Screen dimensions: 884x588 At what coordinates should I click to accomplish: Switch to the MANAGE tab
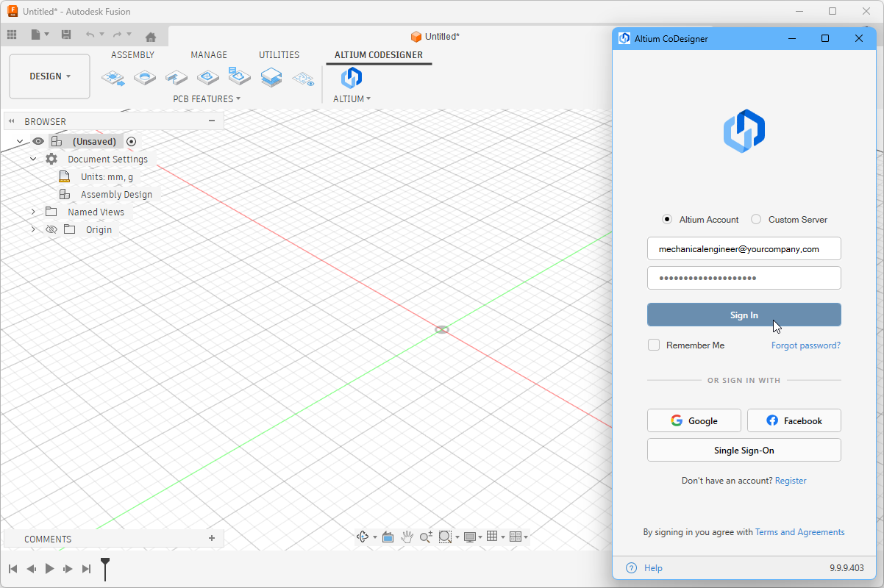click(209, 55)
